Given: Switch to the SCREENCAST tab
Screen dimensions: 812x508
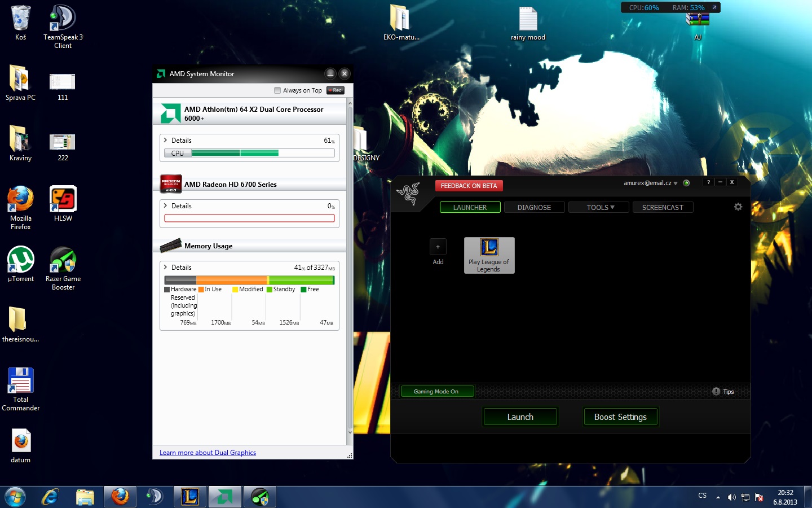Looking at the screenshot, I should tap(663, 207).
